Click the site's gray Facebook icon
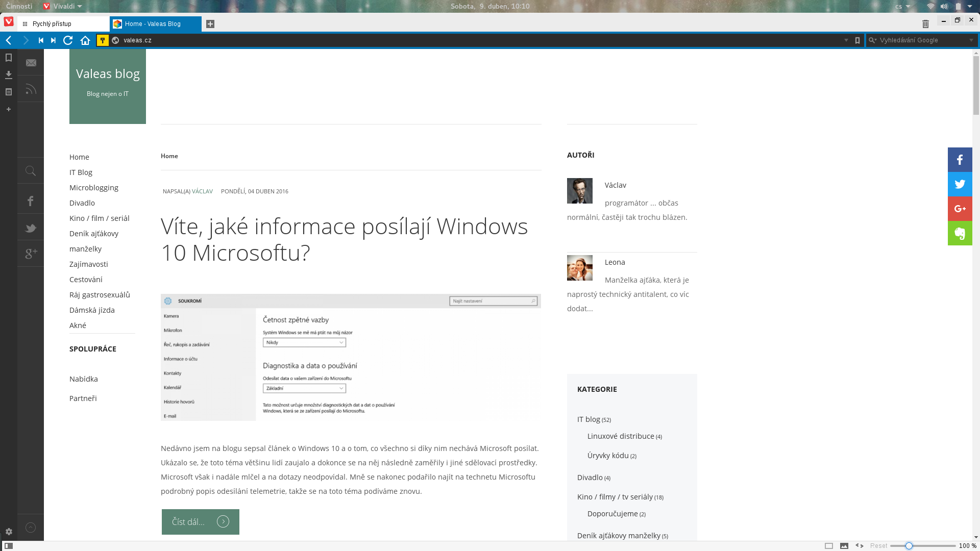This screenshot has height=551, width=980. [31, 201]
